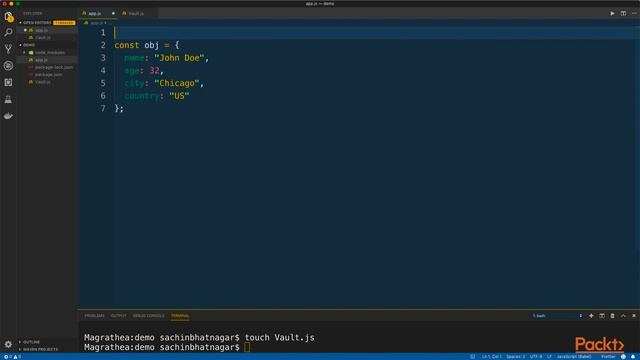Click Ln 1, Col 1 in status bar

491,357
